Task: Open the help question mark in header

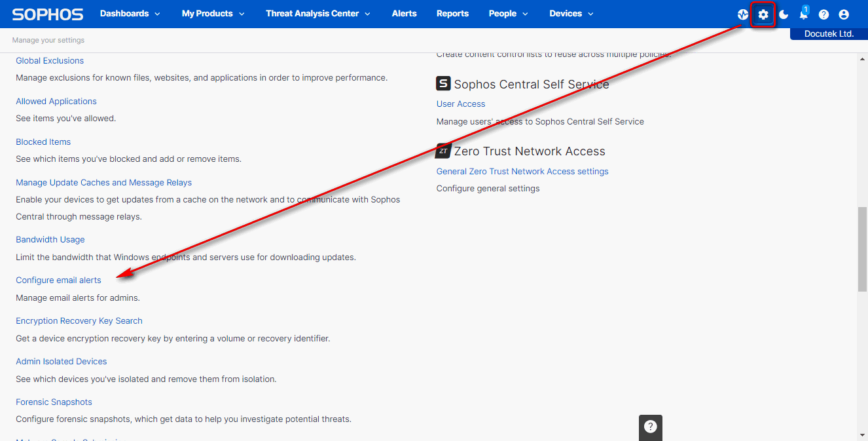Action: coord(823,14)
